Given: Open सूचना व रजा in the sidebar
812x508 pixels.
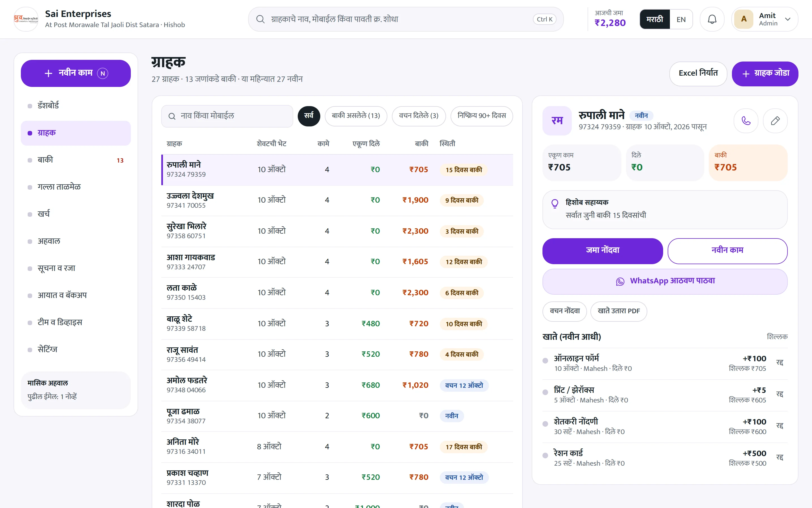Looking at the screenshot, I should tap(76, 268).
